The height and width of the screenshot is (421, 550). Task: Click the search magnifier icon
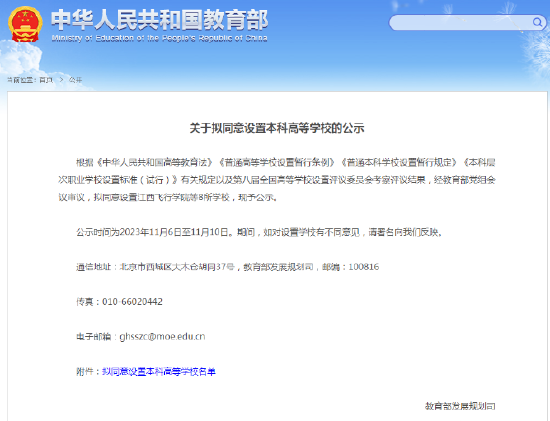(537, 22)
